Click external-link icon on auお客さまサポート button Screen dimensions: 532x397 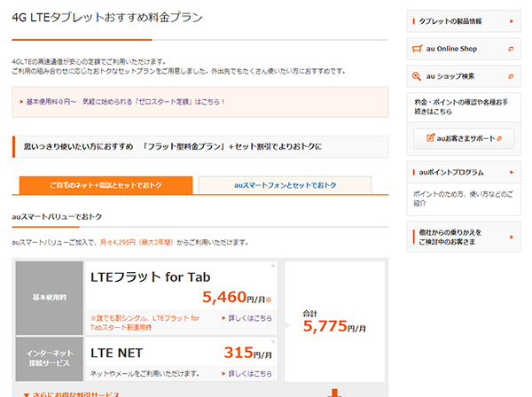tap(499, 138)
